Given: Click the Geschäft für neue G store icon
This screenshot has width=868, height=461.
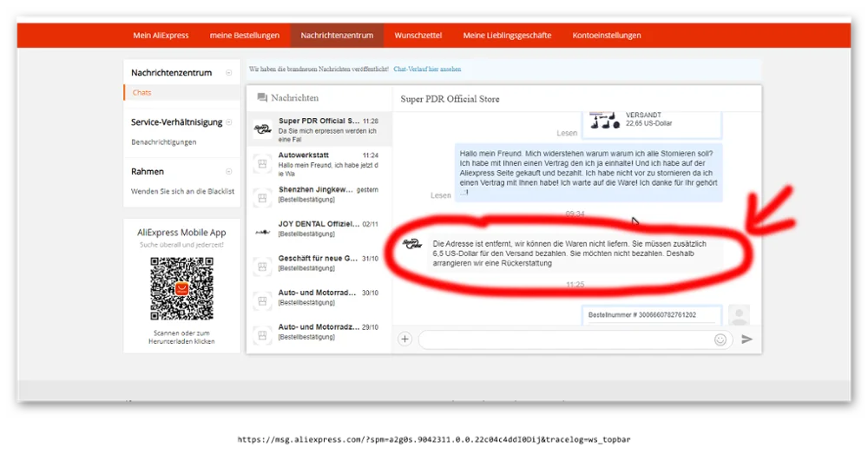Looking at the screenshot, I should coord(262,267).
